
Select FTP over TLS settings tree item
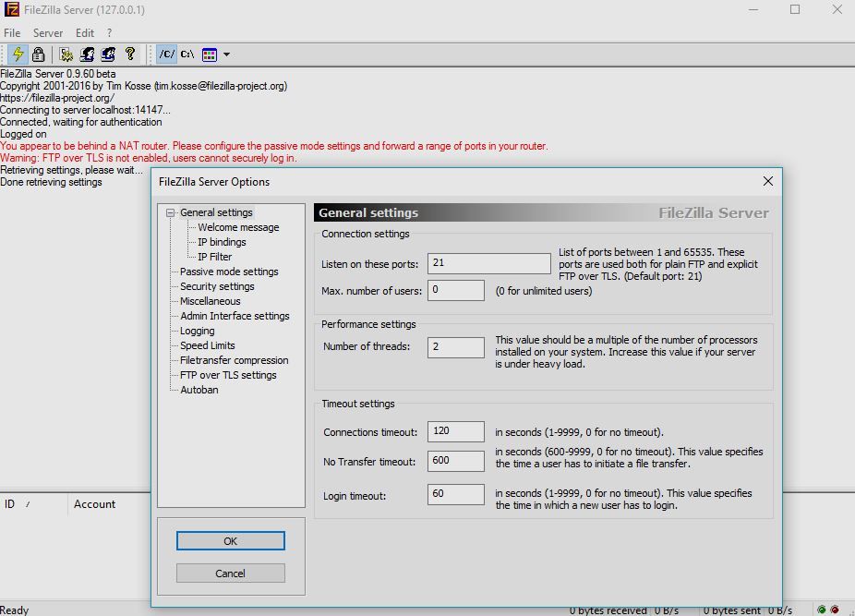point(228,375)
